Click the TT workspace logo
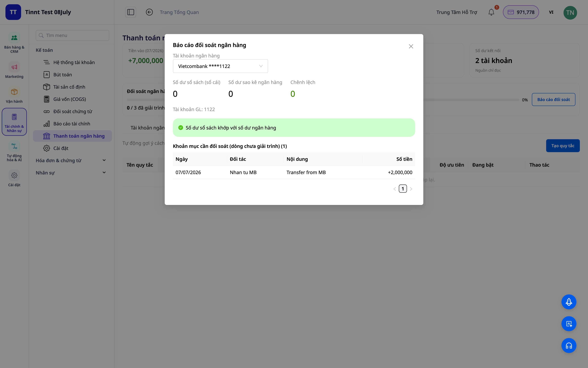588x368 pixels. (x=13, y=12)
